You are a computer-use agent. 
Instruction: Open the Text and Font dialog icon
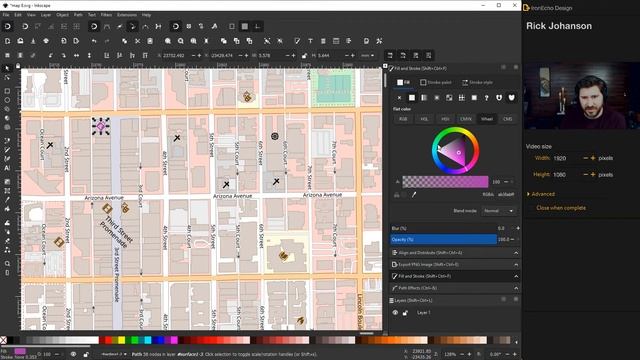[310, 41]
